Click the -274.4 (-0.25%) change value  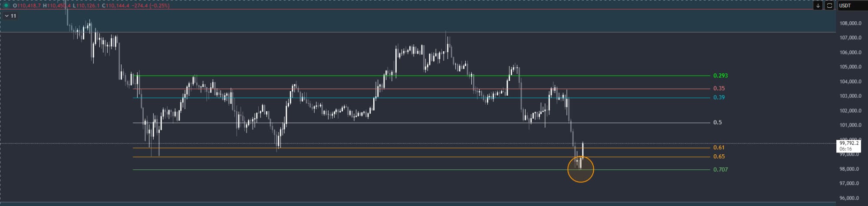pos(151,6)
